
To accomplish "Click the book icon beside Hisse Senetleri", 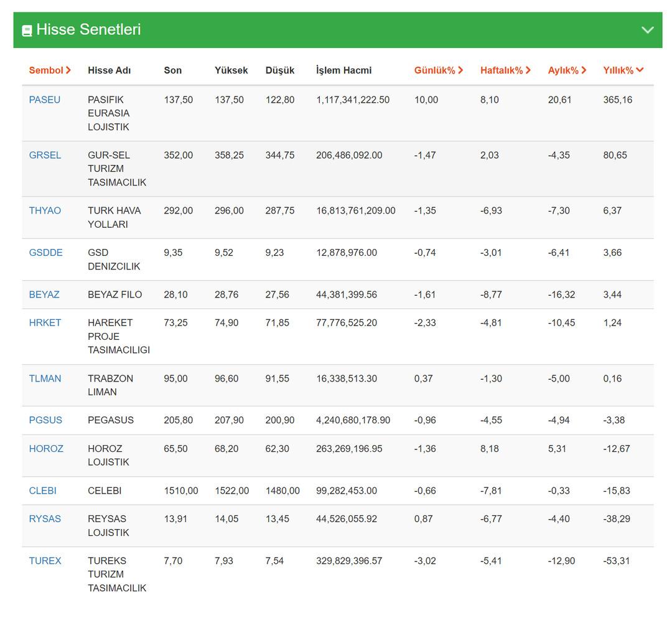I will [x=27, y=30].
